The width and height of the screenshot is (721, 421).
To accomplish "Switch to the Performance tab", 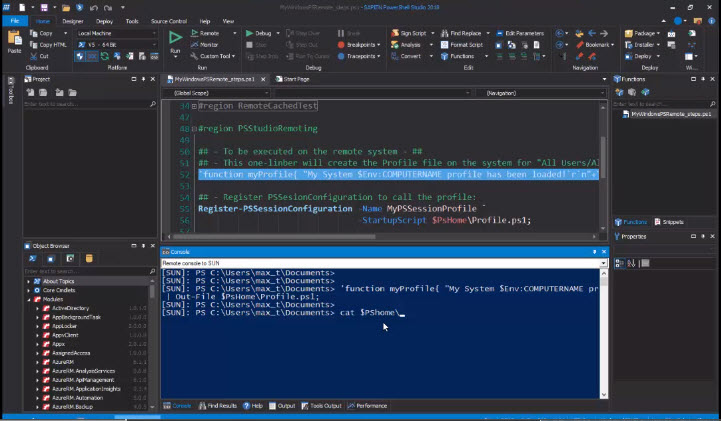I will 367,406.
